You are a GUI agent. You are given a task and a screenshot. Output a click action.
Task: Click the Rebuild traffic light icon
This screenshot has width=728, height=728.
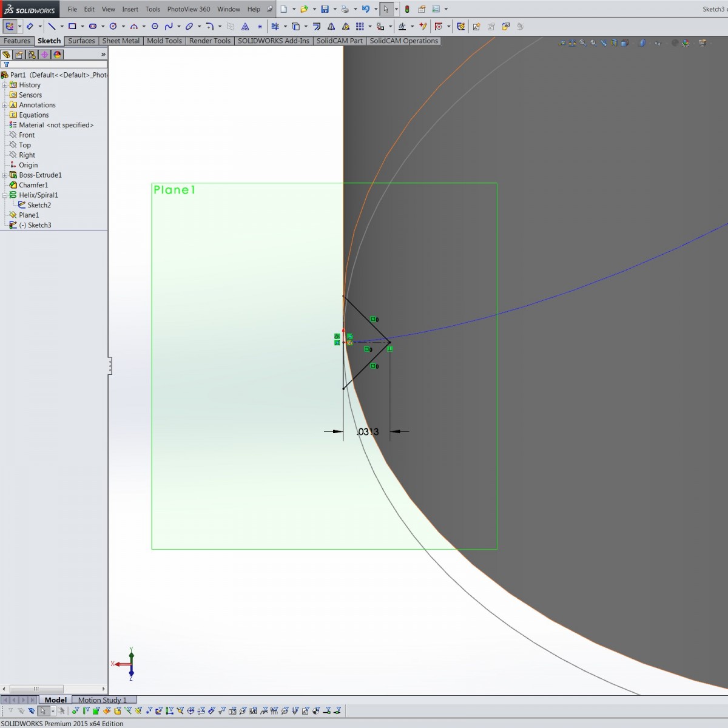pos(407,9)
